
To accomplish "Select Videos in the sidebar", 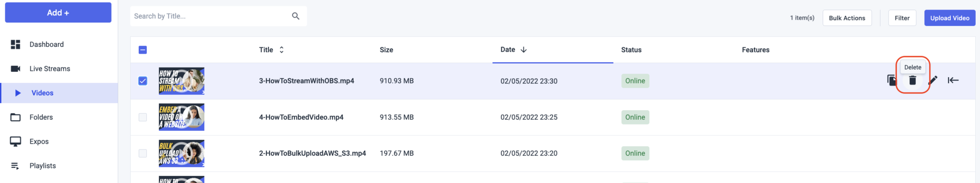I will point(59,93).
